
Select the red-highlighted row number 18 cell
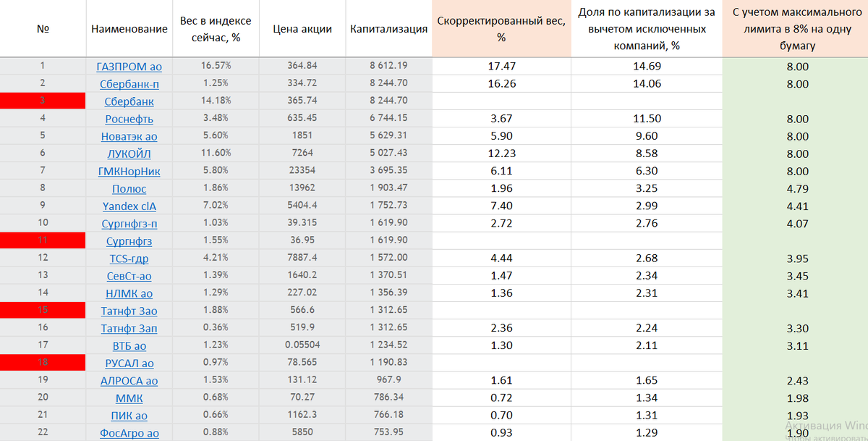[43, 363]
